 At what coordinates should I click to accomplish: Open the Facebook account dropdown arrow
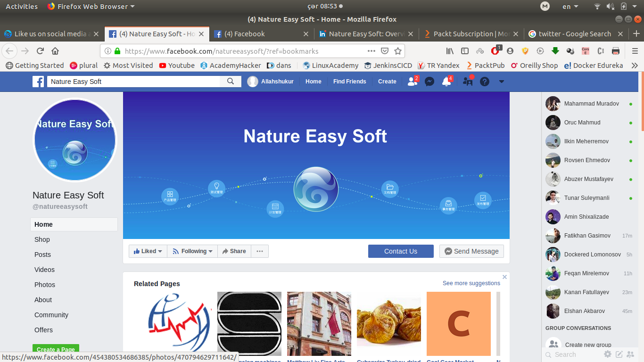coord(502,82)
